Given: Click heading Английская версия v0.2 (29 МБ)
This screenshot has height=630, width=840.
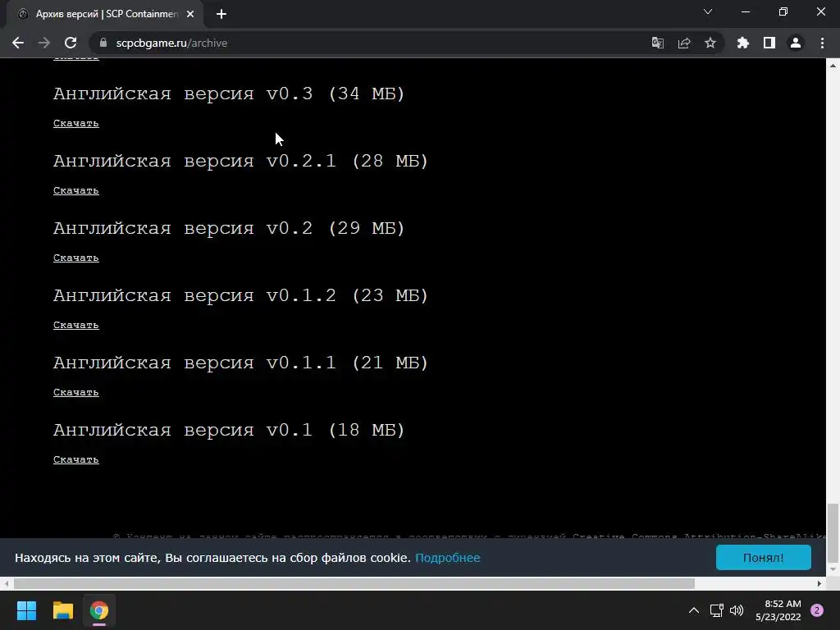Looking at the screenshot, I should (229, 228).
